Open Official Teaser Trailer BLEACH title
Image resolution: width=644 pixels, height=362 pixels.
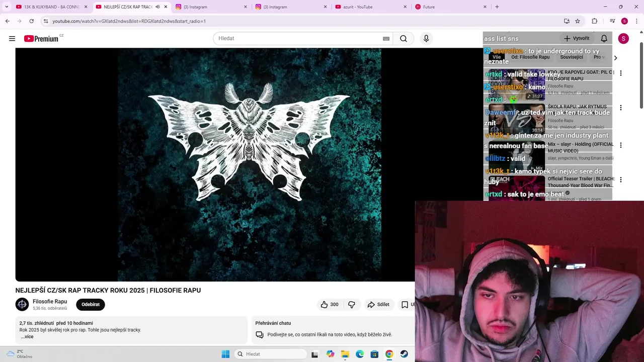point(581,182)
